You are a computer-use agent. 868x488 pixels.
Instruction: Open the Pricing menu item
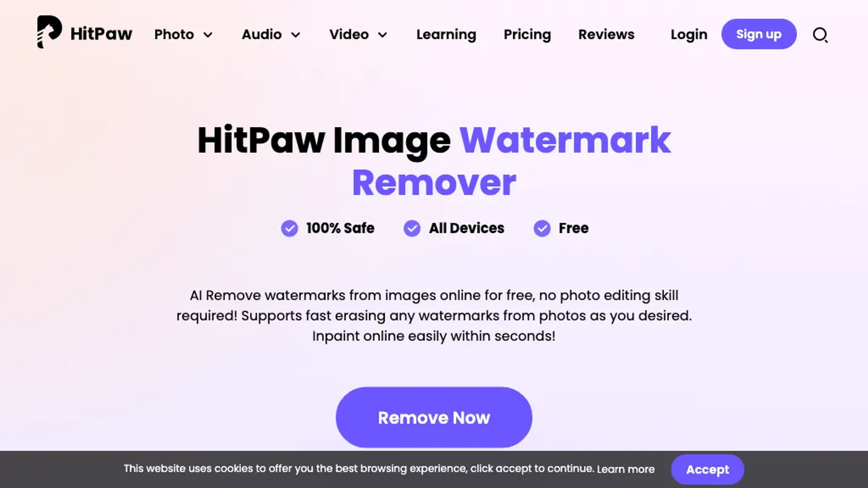pyautogui.click(x=527, y=34)
